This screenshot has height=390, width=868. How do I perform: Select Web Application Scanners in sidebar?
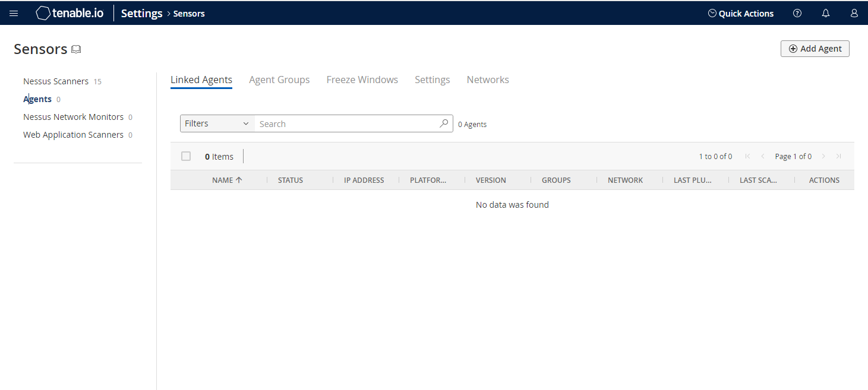(73, 135)
